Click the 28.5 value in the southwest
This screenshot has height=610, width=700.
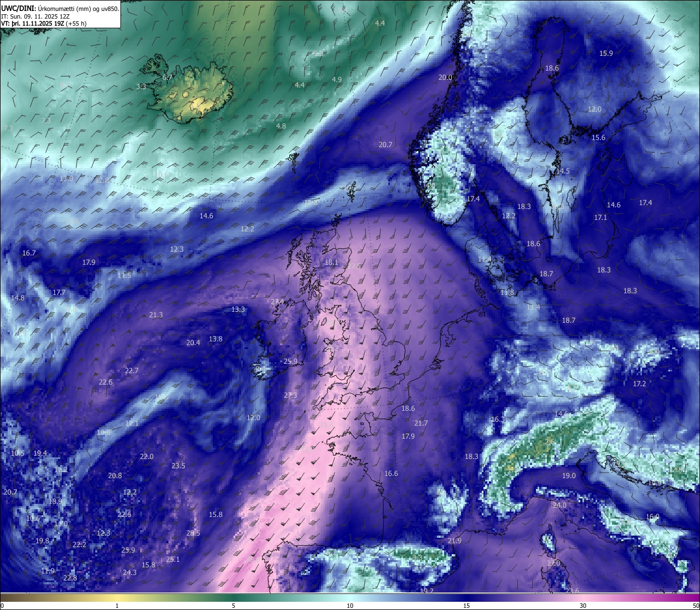(x=193, y=533)
